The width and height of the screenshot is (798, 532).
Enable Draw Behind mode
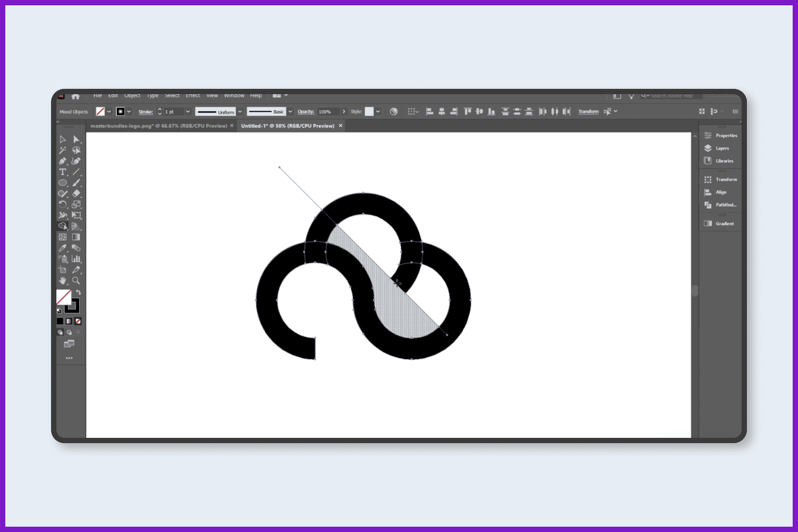click(69, 332)
